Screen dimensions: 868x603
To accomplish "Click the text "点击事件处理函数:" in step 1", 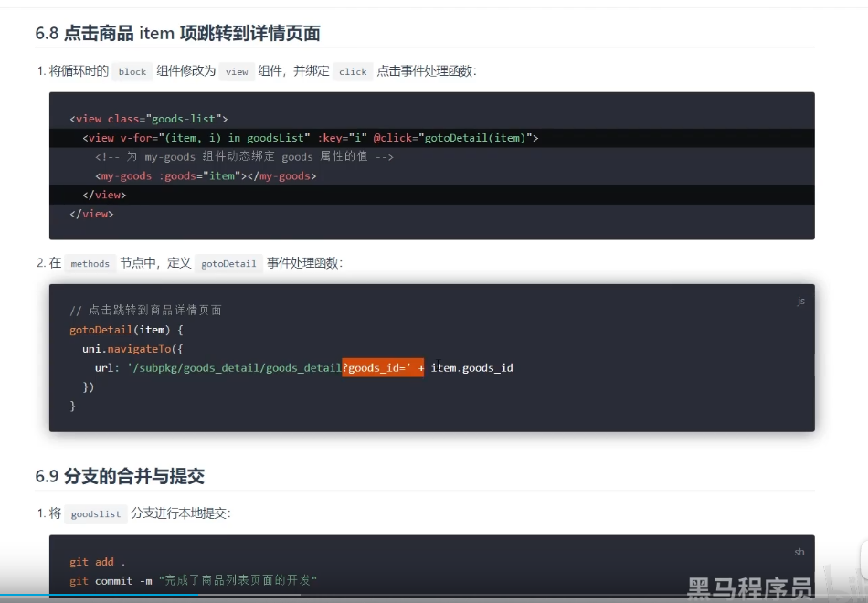I will [x=427, y=71].
